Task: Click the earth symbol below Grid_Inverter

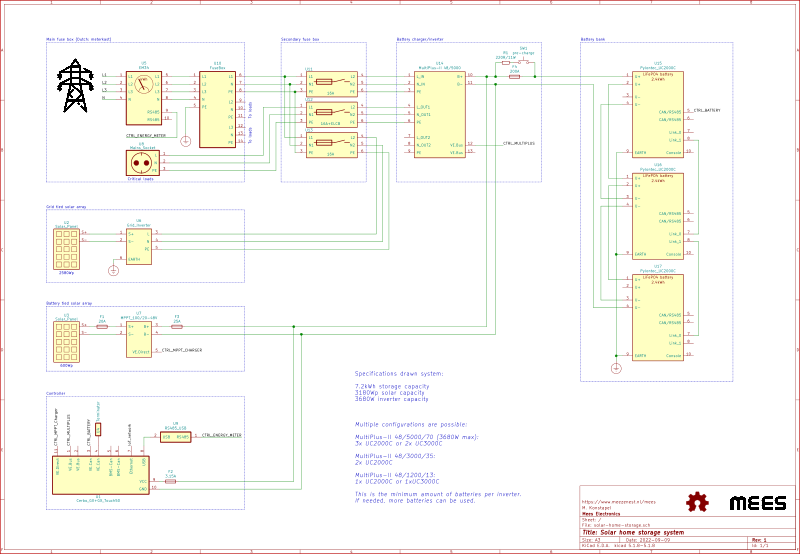Action: pyautogui.click(x=113, y=270)
